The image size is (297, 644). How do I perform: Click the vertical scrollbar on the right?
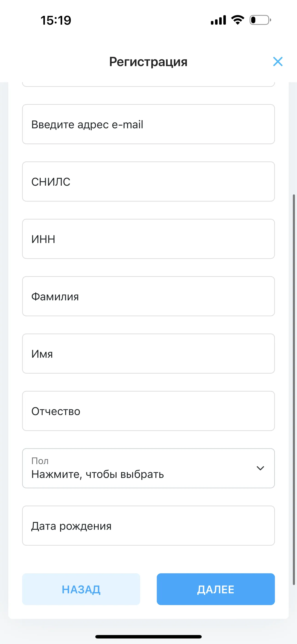click(x=294, y=389)
